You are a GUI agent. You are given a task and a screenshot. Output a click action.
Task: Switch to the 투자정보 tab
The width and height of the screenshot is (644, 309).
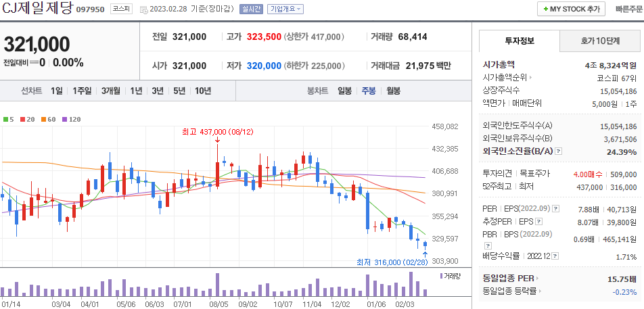coord(520,41)
